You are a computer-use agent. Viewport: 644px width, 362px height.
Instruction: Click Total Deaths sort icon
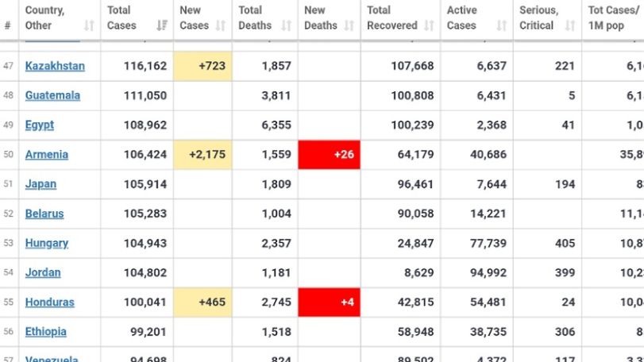click(287, 26)
